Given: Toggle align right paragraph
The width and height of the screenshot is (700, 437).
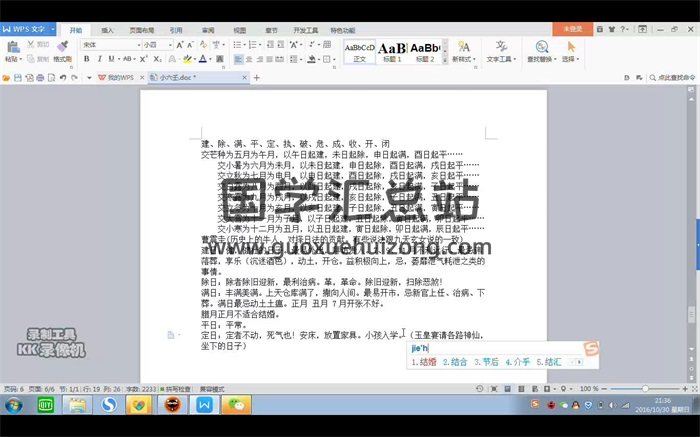Looking at the screenshot, I should tap(259, 59).
